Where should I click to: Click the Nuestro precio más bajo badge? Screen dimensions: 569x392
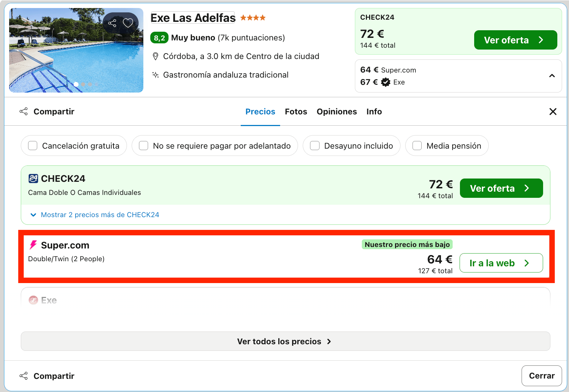tap(407, 244)
